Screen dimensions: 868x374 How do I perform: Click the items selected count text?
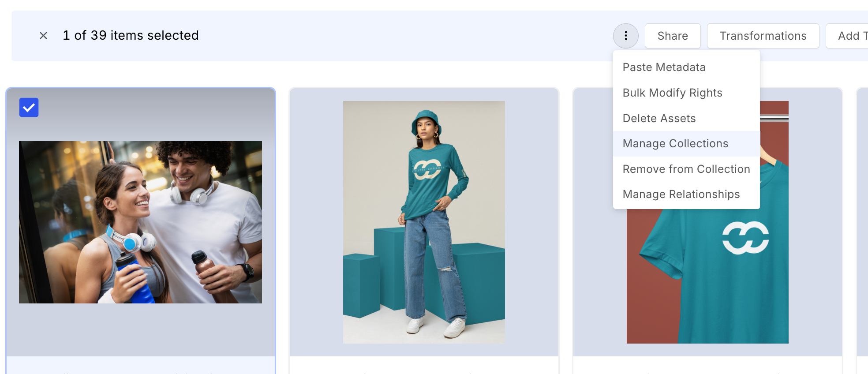coord(131,35)
